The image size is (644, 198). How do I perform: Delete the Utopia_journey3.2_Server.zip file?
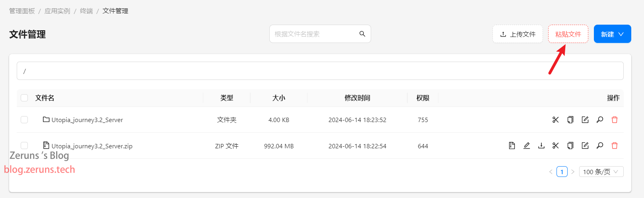point(615,146)
